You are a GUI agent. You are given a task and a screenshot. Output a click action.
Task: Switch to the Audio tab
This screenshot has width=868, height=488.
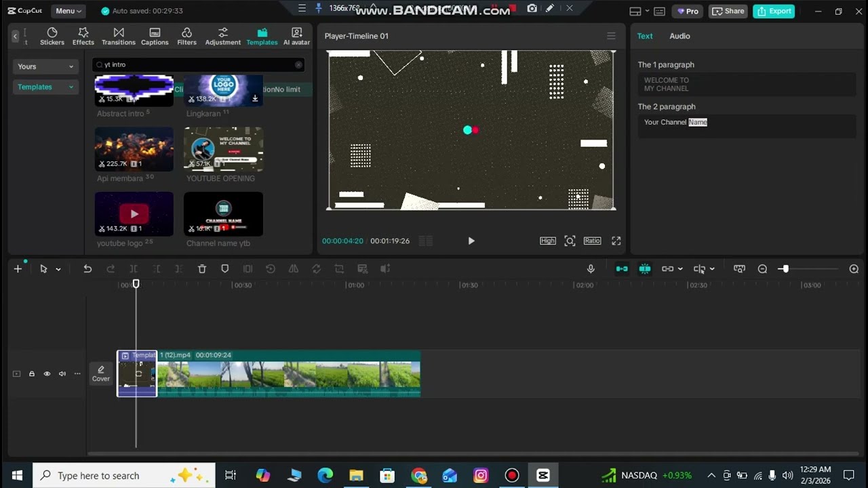tap(679, 36)
